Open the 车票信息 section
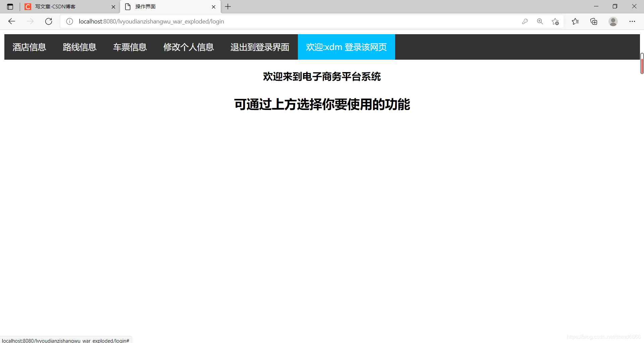Image resolution: width=644 pixels, height=343 pixels. 130,47
